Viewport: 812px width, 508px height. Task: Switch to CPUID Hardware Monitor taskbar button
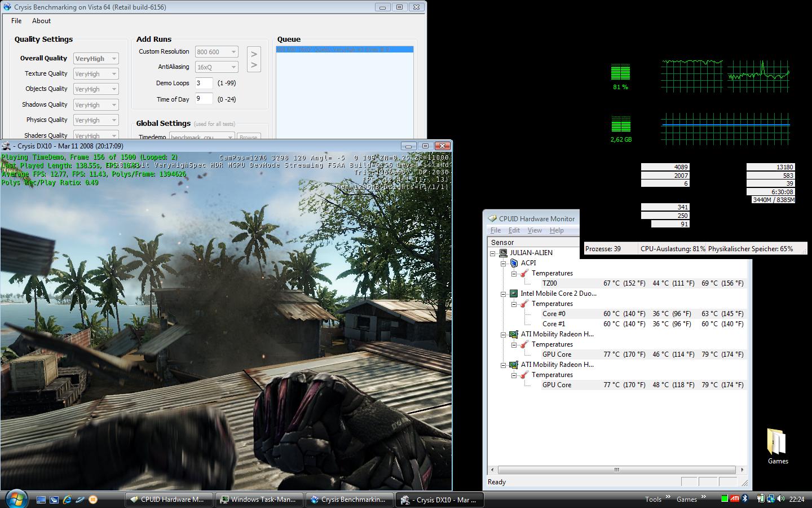(x=169, y=500)
